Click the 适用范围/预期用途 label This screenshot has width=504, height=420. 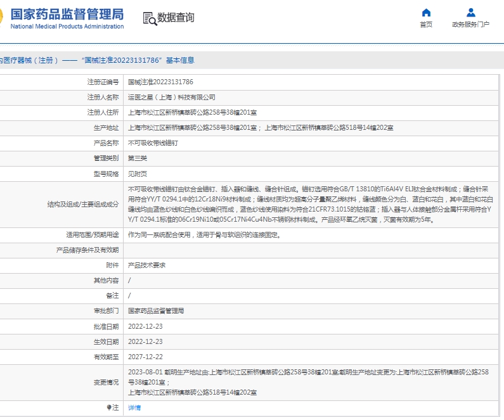(93, 235)
